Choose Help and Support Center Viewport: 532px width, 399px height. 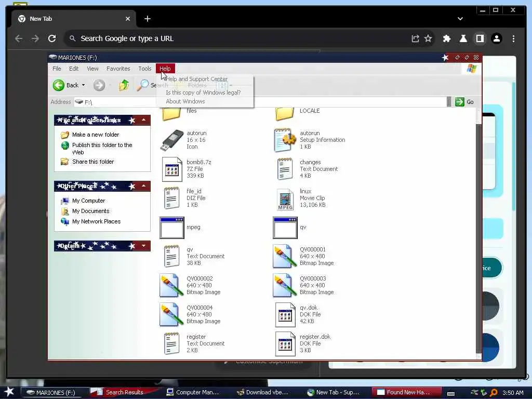click(x=197, y=79)
